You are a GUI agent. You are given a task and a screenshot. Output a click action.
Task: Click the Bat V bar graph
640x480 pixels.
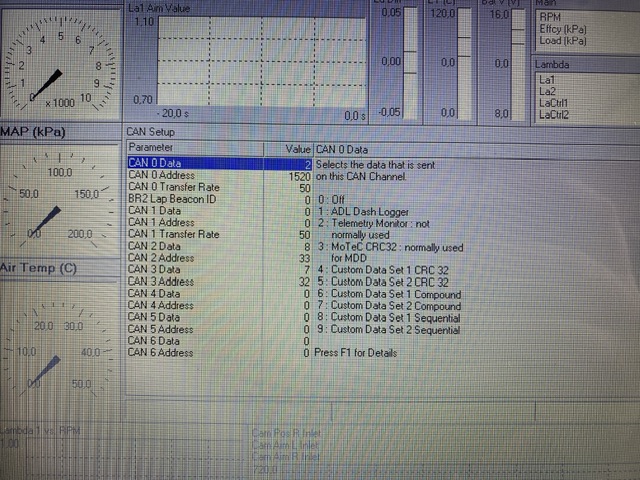pyautogui.click(x=518, y=64)
